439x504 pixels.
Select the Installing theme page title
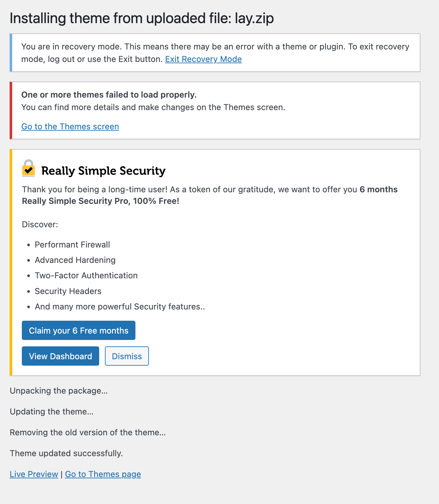142,18
